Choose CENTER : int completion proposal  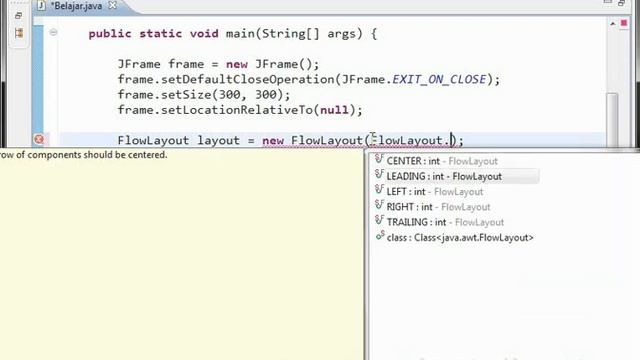[442, 161]
